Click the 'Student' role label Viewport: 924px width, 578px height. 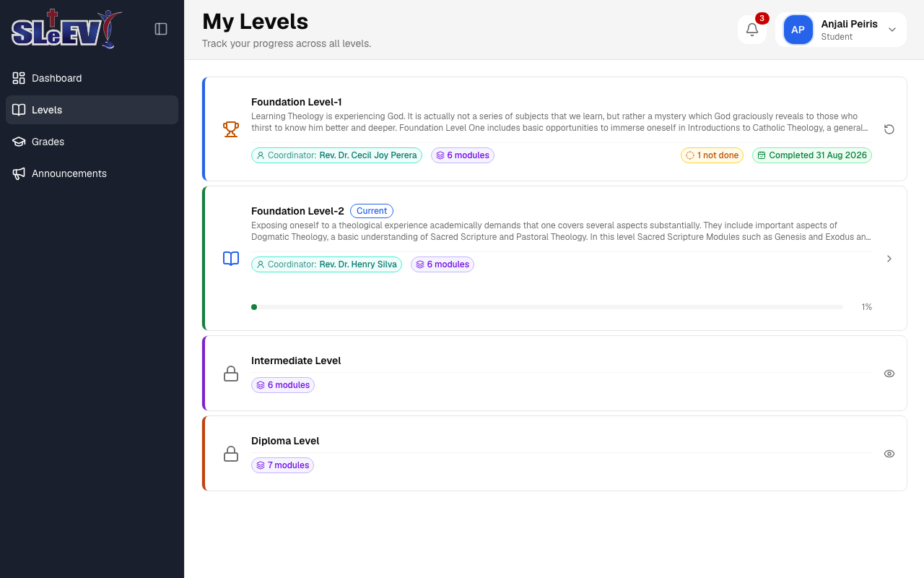point(837,37)
